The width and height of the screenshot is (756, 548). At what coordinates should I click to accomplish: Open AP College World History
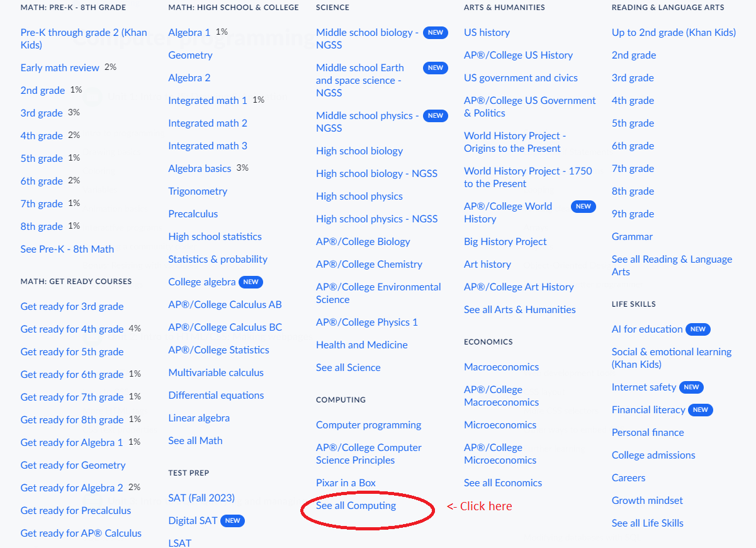507,213
